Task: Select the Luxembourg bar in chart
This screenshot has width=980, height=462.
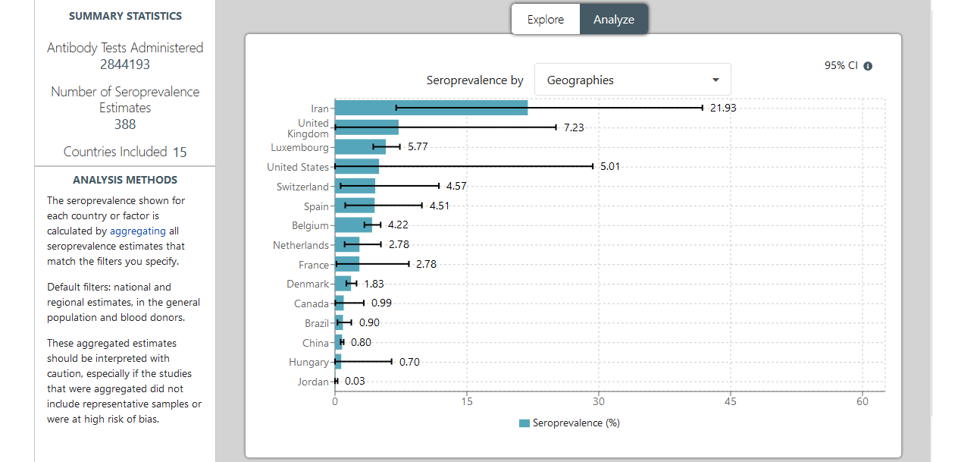Action: click(360, 147)
